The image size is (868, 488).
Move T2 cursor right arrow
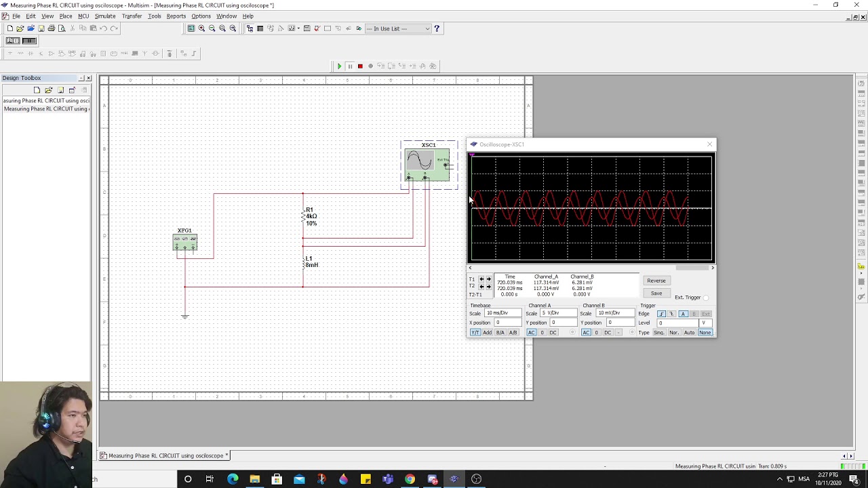[489, 287]
